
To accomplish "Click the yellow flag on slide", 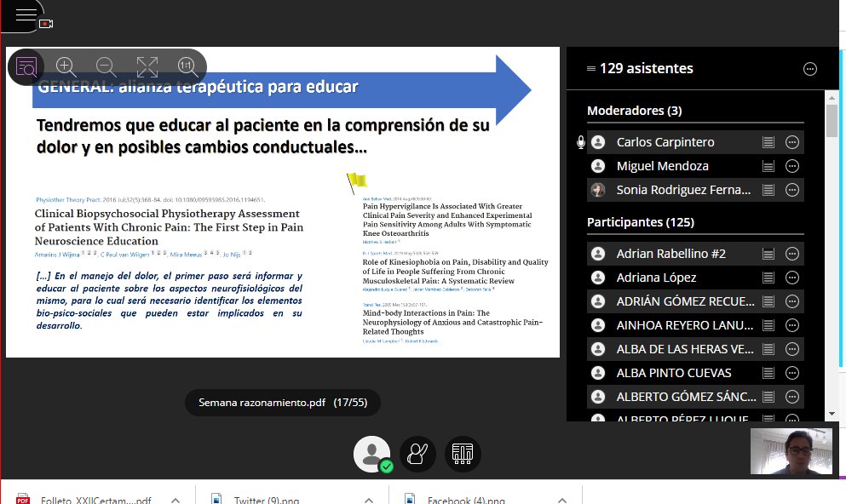I will [356, 182].
